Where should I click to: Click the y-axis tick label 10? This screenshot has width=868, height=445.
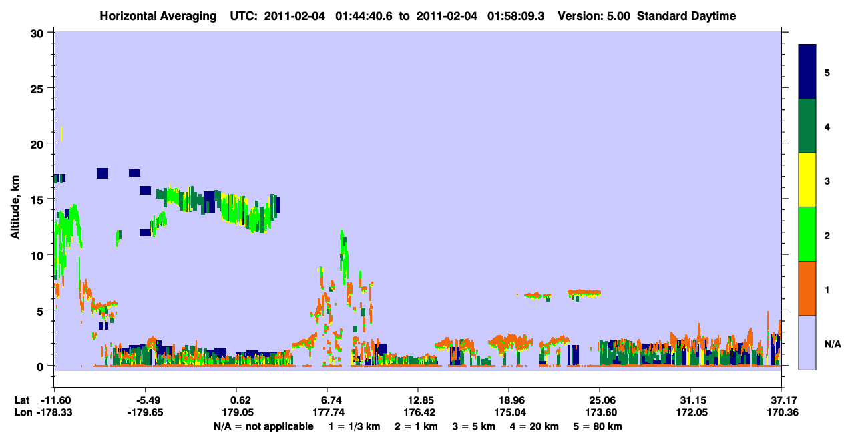point(38,255)
